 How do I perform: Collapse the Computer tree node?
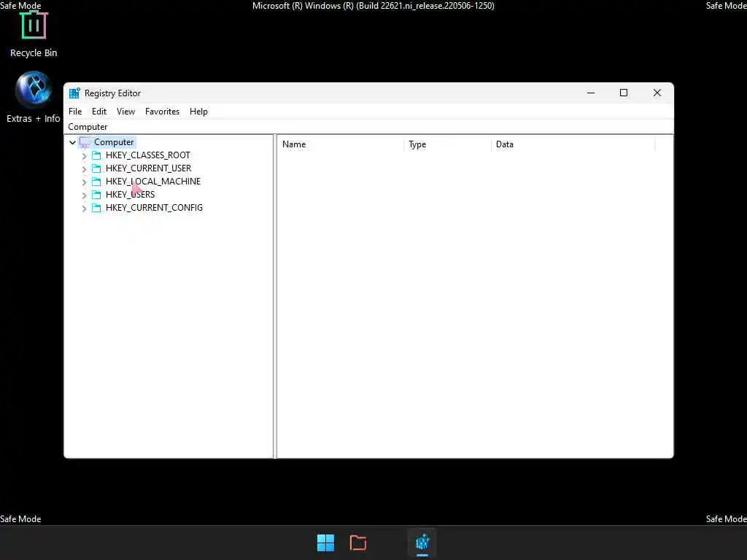(72, 142)
